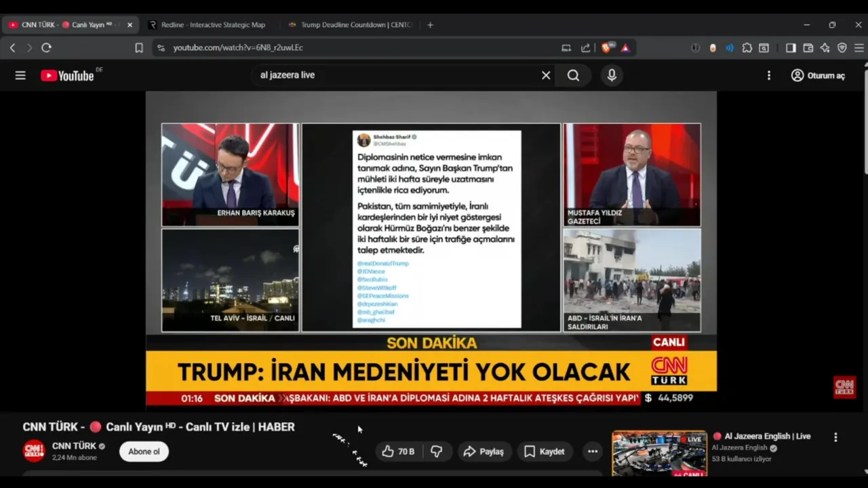Screen dimensions: 868x488
Task: Open YouTube settings three-dot menu near sign-in
Action: 769,75
